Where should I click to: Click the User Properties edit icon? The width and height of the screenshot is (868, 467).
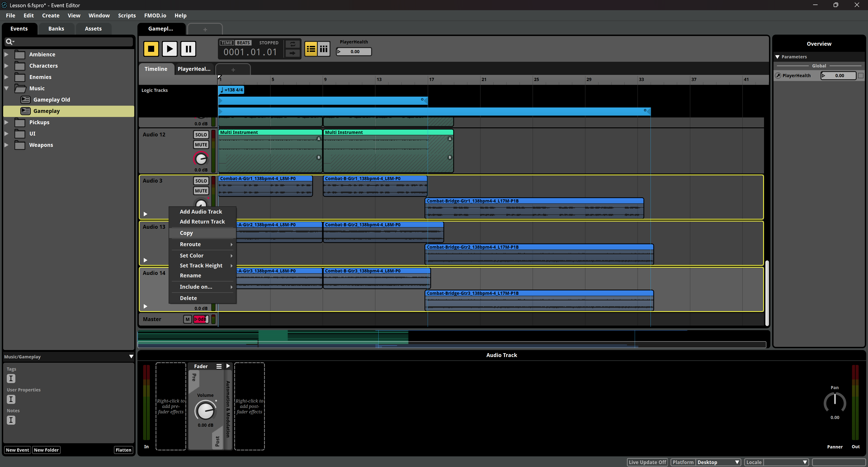coord(11,399)
